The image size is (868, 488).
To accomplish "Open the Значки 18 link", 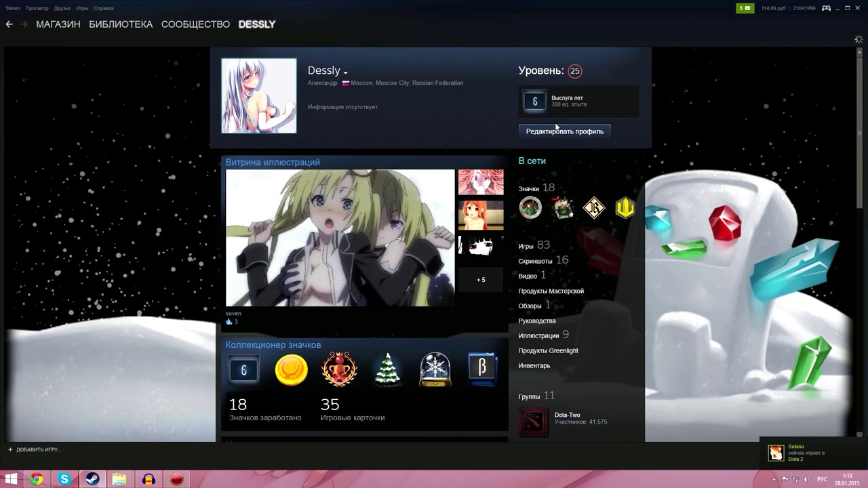I will coord(536,188).
